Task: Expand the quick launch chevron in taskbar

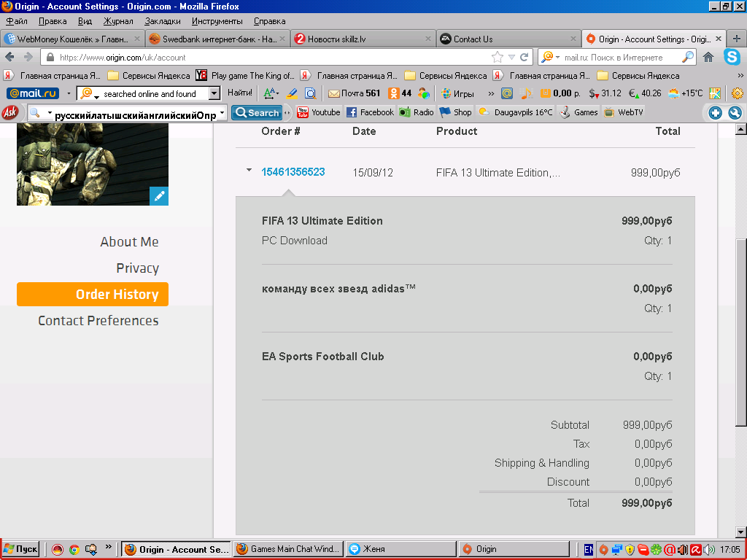Action: (x=108, y=547)
